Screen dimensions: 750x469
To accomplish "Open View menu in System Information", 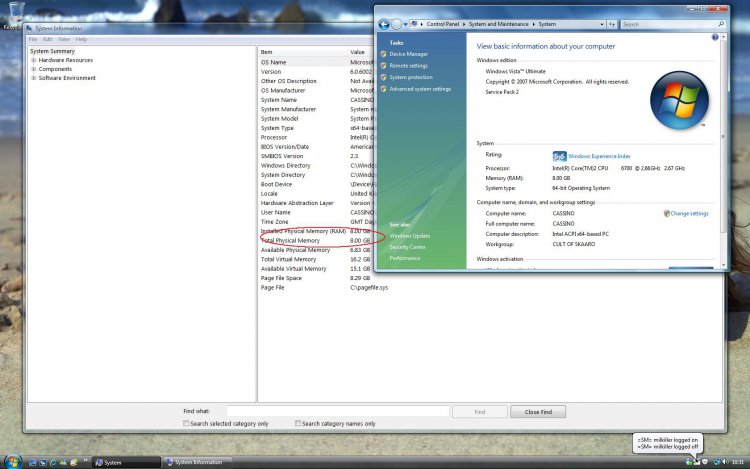I will point(64,40).
